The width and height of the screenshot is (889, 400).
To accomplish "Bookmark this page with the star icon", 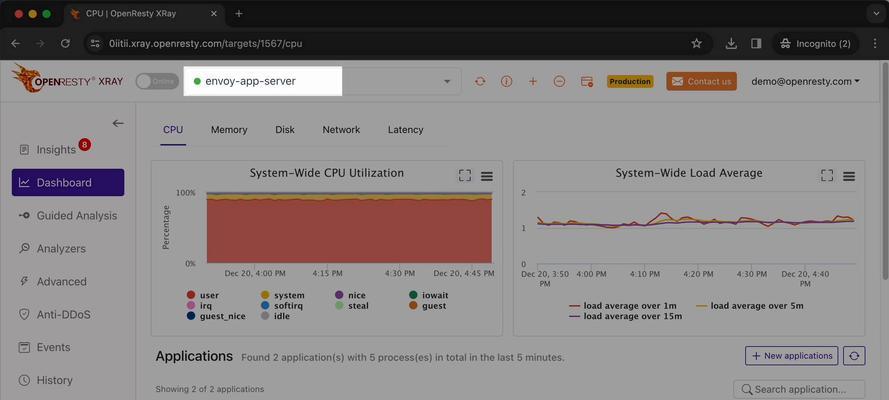I will click(696, 44).
